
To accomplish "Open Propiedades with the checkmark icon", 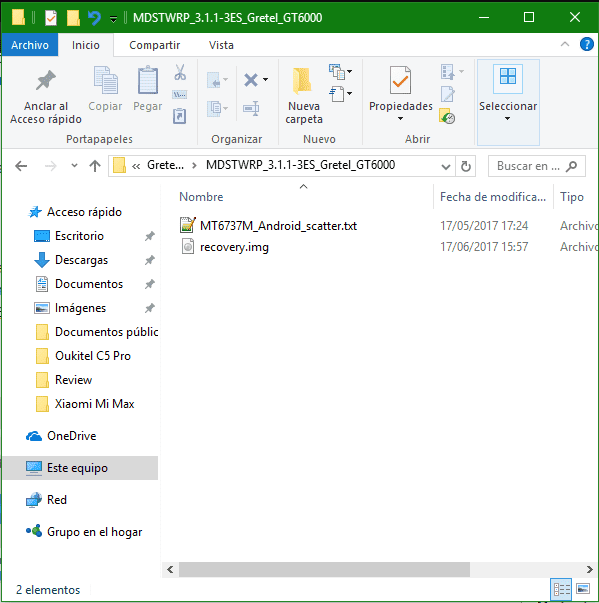I will click(x=400, y=80).
